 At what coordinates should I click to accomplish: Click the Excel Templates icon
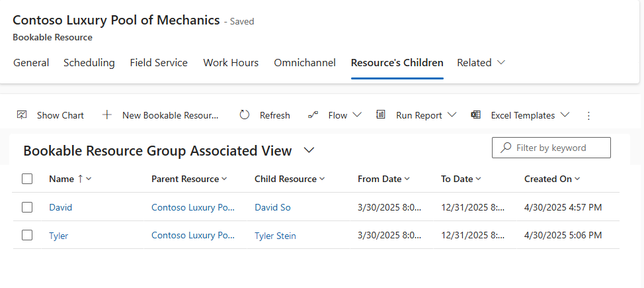click(475, 115)
